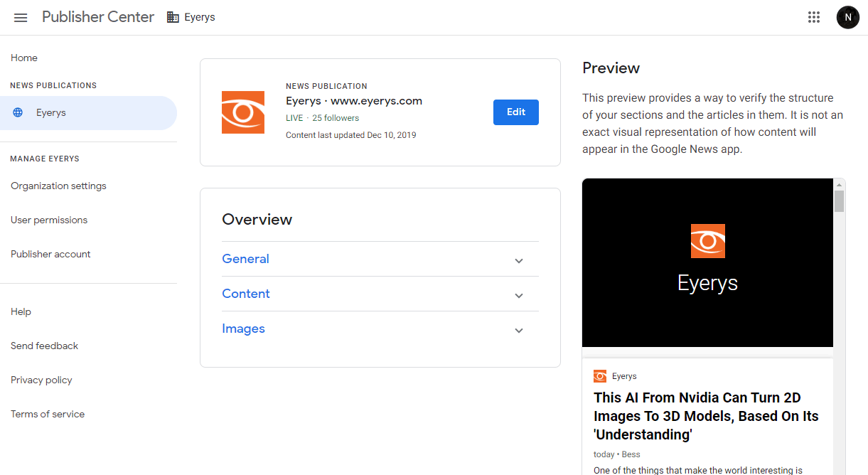This screenshot has height=475, width=868.
Task: Open the Nvidia 2D to 3D article headline
Action: pos(706,416)
